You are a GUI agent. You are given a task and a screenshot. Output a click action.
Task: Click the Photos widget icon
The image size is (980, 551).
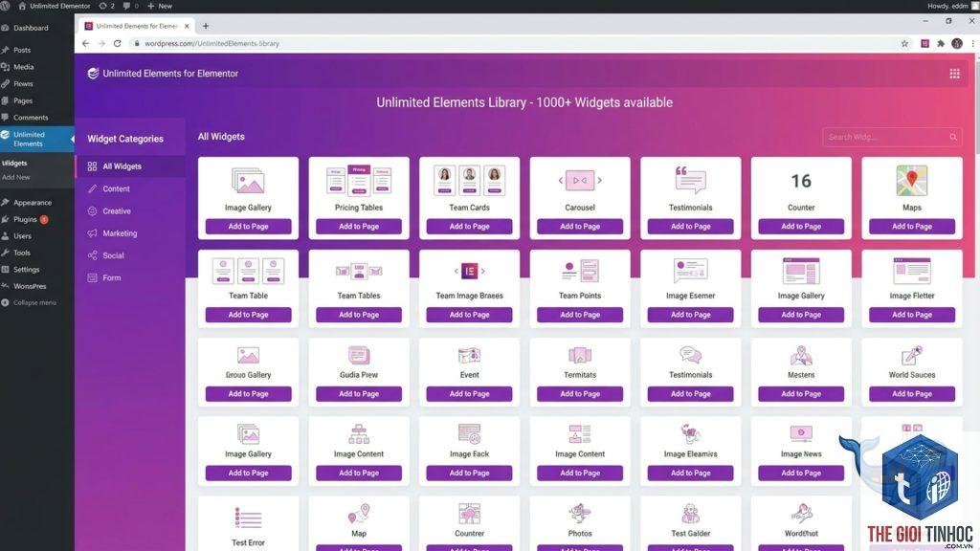[580, 514]
